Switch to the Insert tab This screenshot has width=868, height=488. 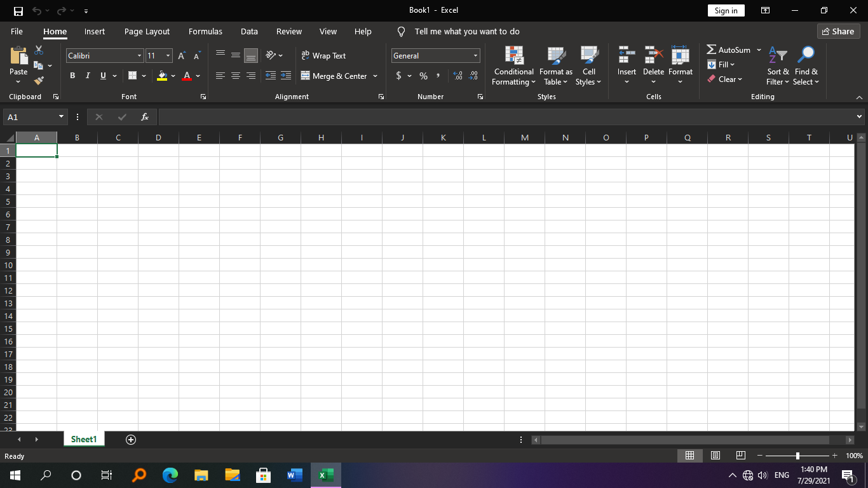(95, 31)
